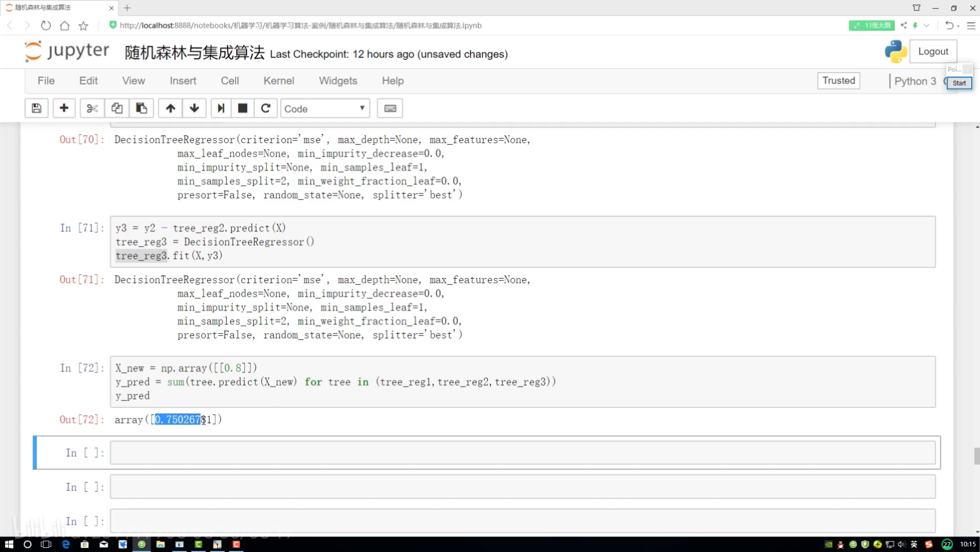Open the Help menu
The height and width of the screenshot is (552, 980).
393,81
